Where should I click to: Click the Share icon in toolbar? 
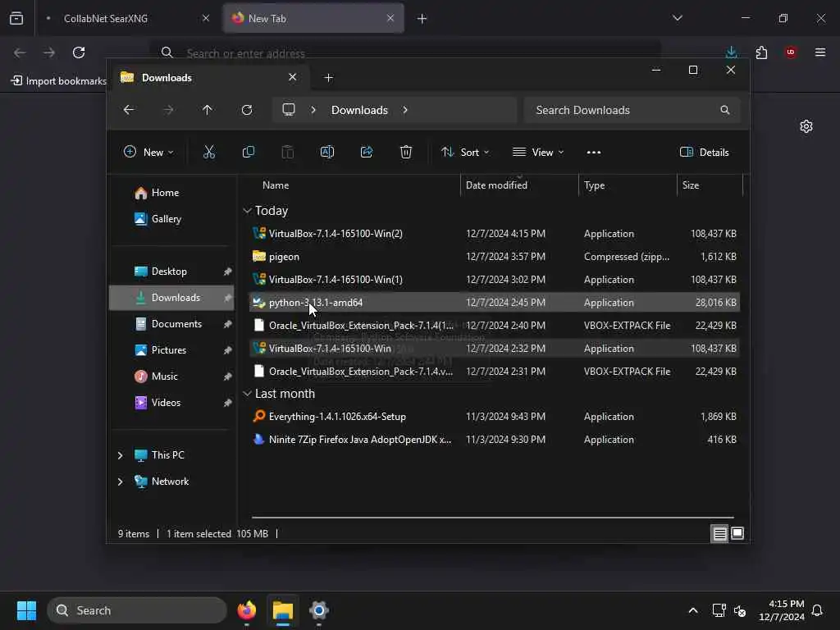pyautogui.click(x=367, y=152)
